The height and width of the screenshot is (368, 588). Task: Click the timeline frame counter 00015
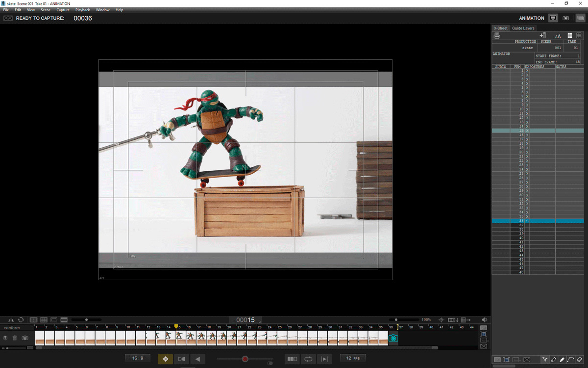[x=245, y=320]
